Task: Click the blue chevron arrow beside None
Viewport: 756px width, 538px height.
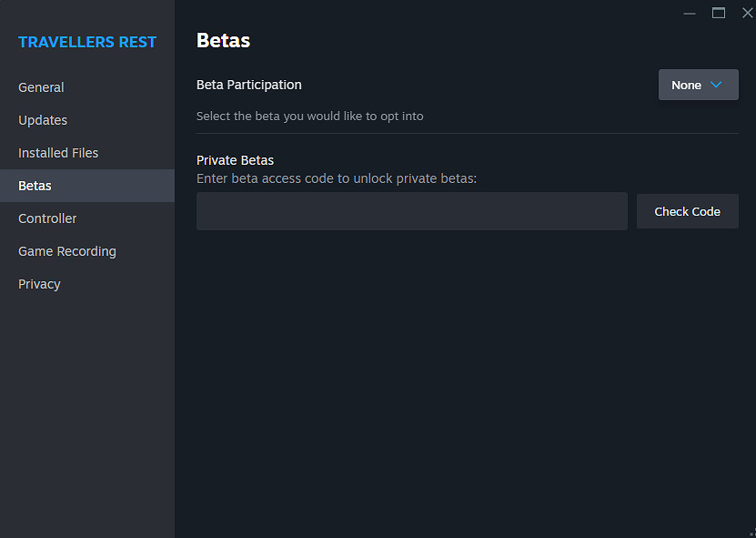Action: coord(716,85)
